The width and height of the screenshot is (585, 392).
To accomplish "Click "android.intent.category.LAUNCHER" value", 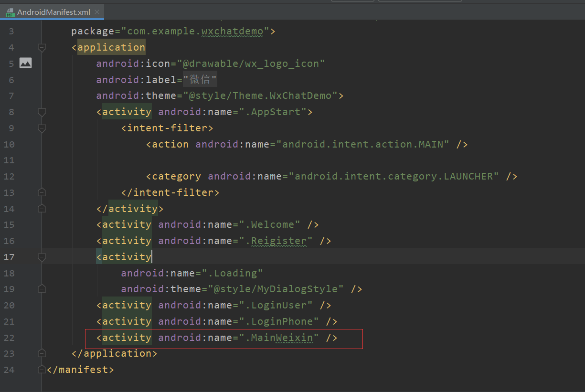I will (x=394, y=176).
